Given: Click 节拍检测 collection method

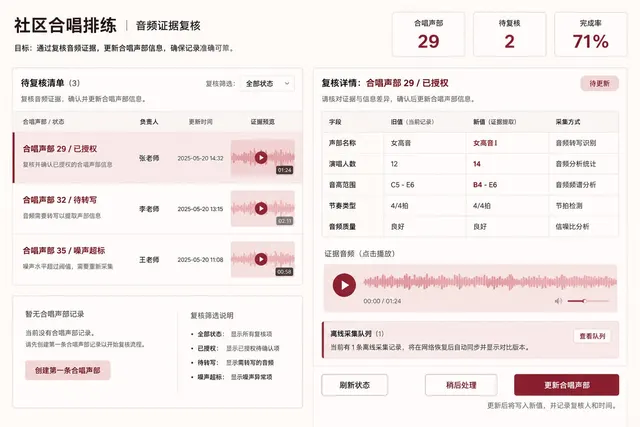Looking at the screenshot, I should pyautogui.click(x=569, y=206).
